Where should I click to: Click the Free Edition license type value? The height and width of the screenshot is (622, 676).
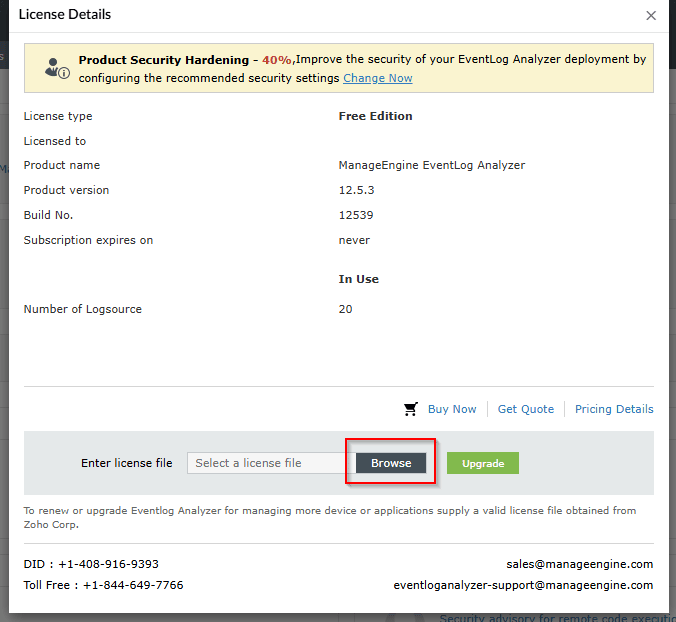click(375, 116)
